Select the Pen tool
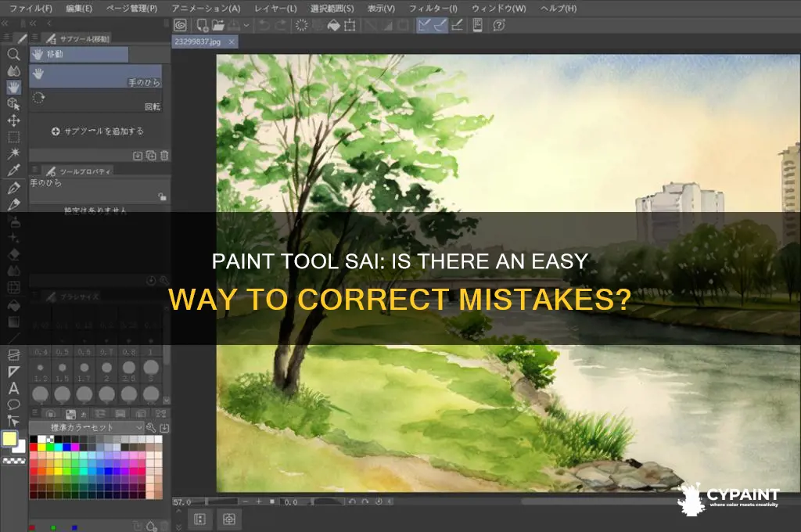Image resolution: width=801 pixels, height=532 pixels. coord(14,188)
